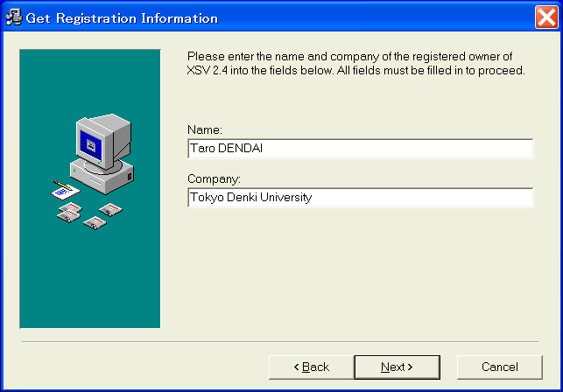This screenshot has height=392, width=563.
Task: Close the Get Registration Information dialog
Action: pyautogui.click(x=546, y=17)
